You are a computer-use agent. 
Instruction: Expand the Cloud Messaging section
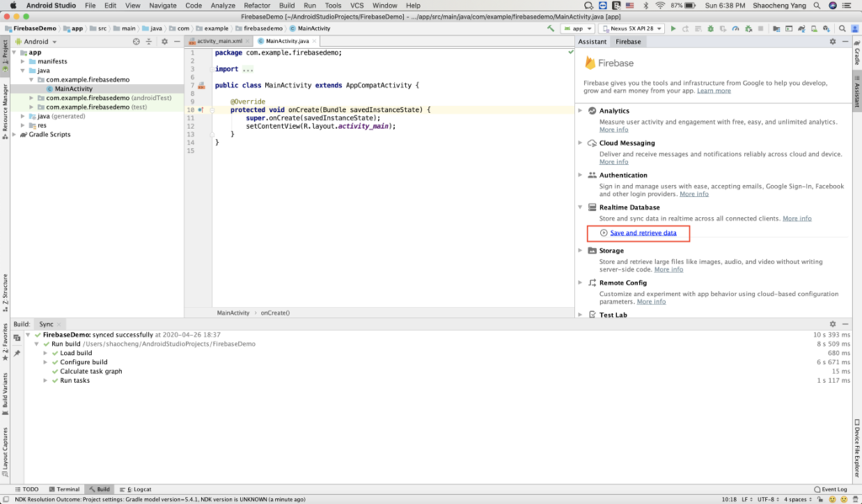coord(580,143)
